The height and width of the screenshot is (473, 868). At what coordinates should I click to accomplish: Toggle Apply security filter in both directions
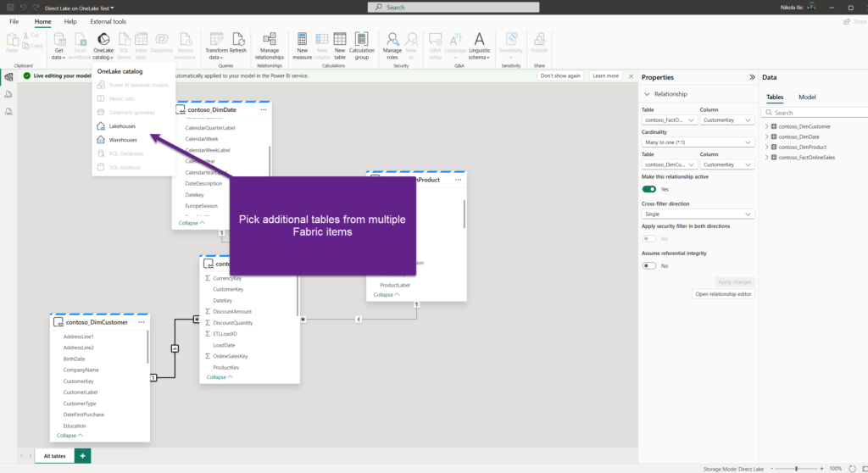(x=648, y=239)
